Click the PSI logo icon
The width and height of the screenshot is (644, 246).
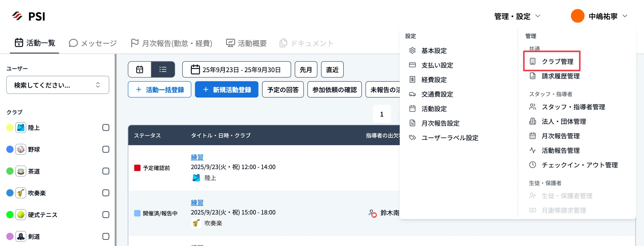tap(17, 16)
